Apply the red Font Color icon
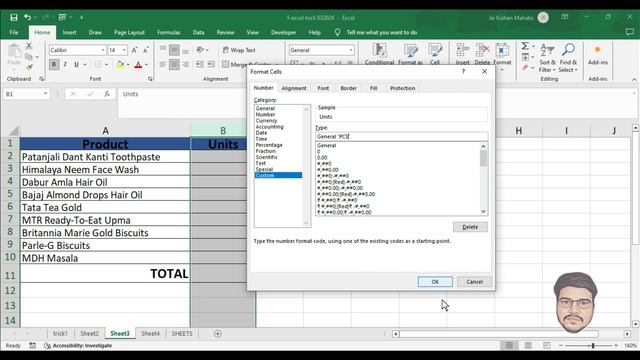The width and height of the screenshot is (640, 360). 138,64
